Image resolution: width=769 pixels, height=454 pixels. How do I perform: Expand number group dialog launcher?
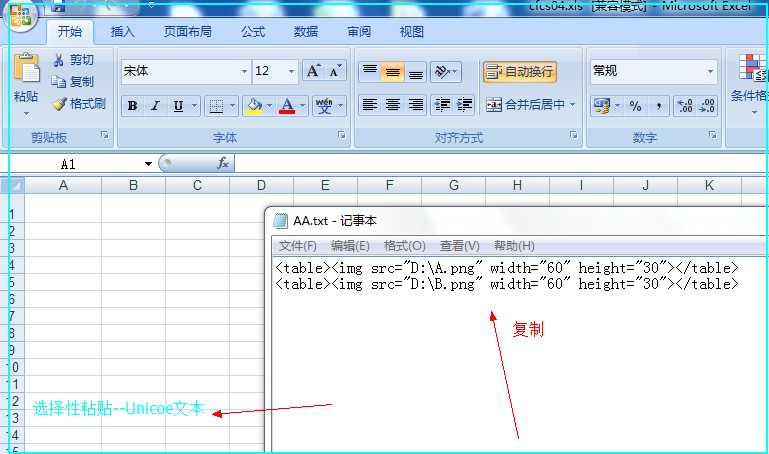713,135
